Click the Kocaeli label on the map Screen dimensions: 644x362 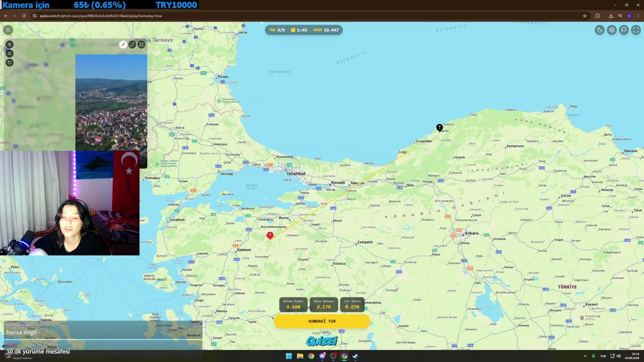[338, 183]
